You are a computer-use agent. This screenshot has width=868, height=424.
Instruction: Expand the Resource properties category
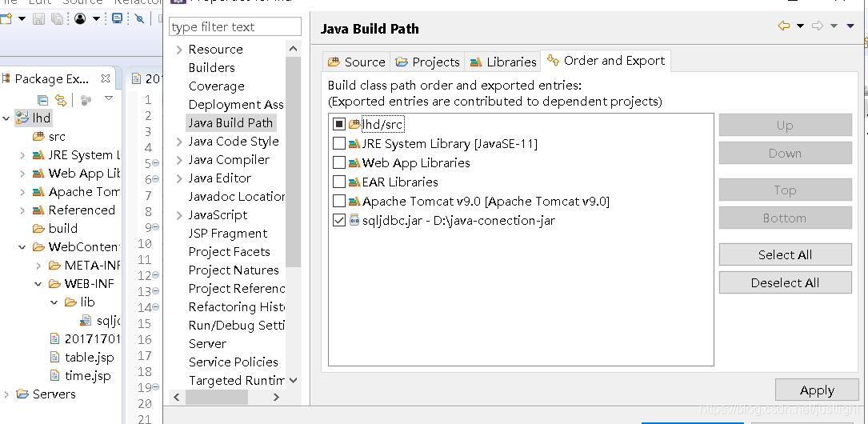[179, 50]
